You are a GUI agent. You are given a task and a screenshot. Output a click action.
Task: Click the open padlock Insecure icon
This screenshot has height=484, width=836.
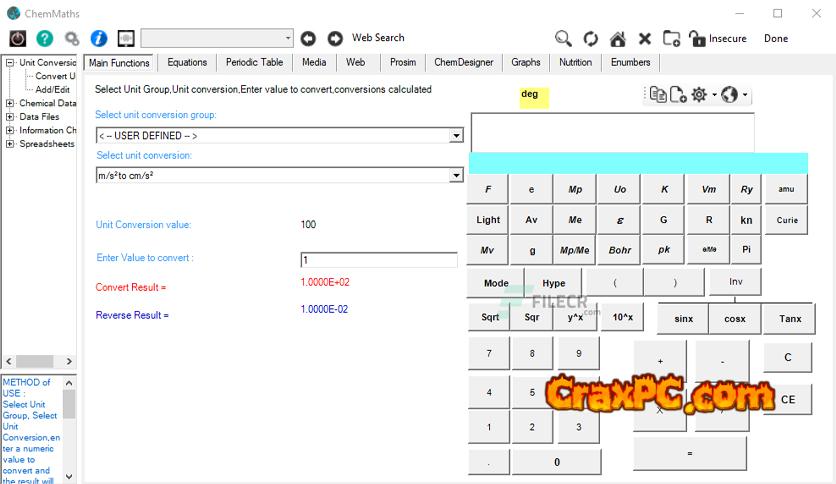tap(698, 39)
